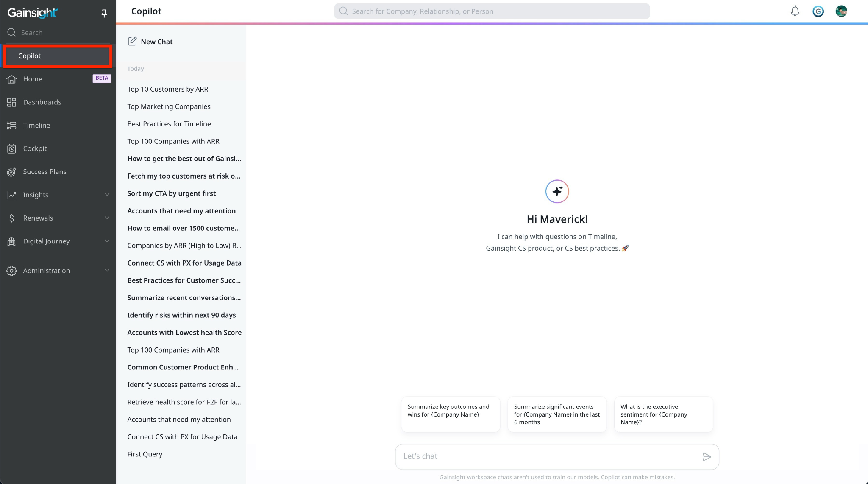Open chat 'Retrieve health score for F2F'
This screenshot has width=868, height=484.
click(x=184, y=402)
